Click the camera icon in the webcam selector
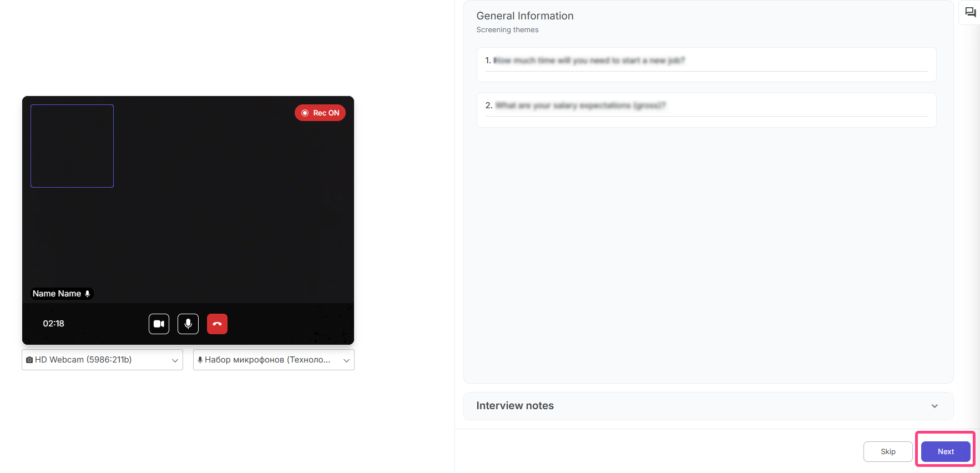 click(x=29, y=360)
